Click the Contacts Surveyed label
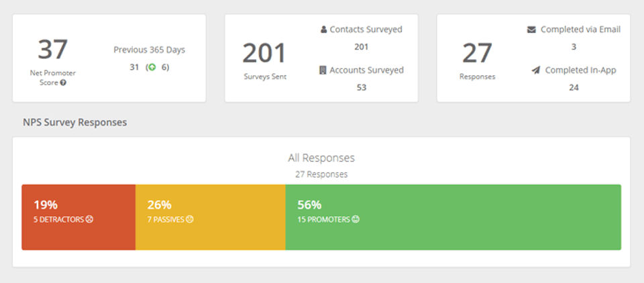Image resolution: width=644 pixels, height=283 pixels. point(366,30)
